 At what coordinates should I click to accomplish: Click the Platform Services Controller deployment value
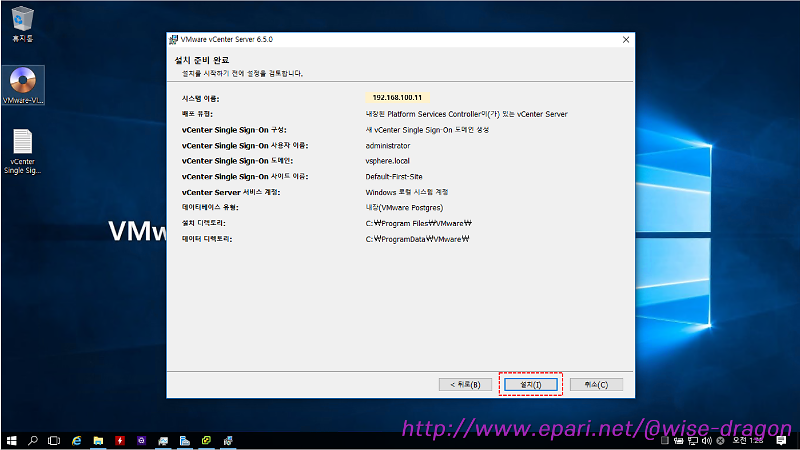coord(466,114)
